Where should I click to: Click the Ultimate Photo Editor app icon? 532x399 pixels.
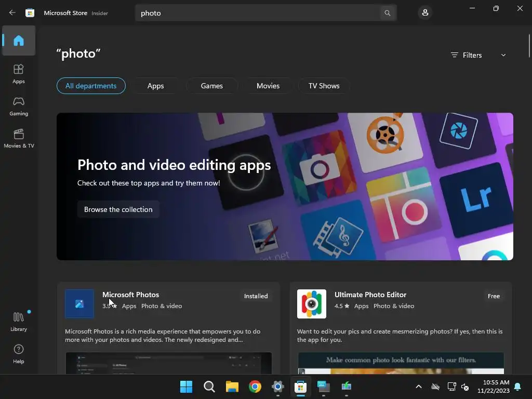tap(312, 303)
